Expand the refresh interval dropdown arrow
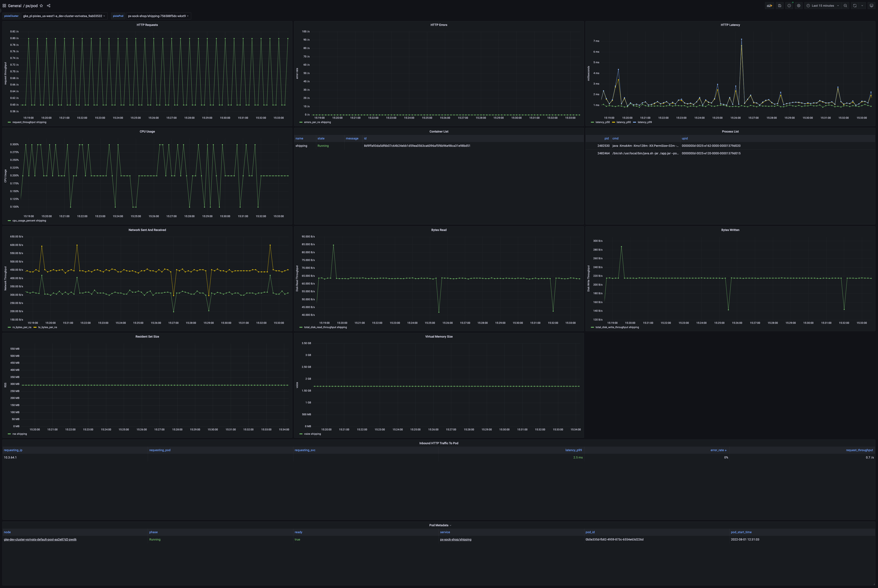The image size is (878, 588). (x=862, y=6)
